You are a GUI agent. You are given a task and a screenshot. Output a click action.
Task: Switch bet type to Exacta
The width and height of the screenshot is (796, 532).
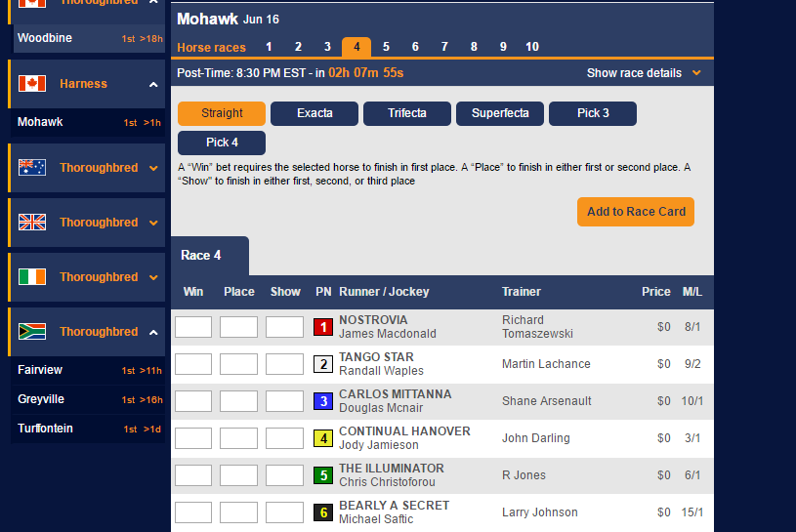(314, 113)
